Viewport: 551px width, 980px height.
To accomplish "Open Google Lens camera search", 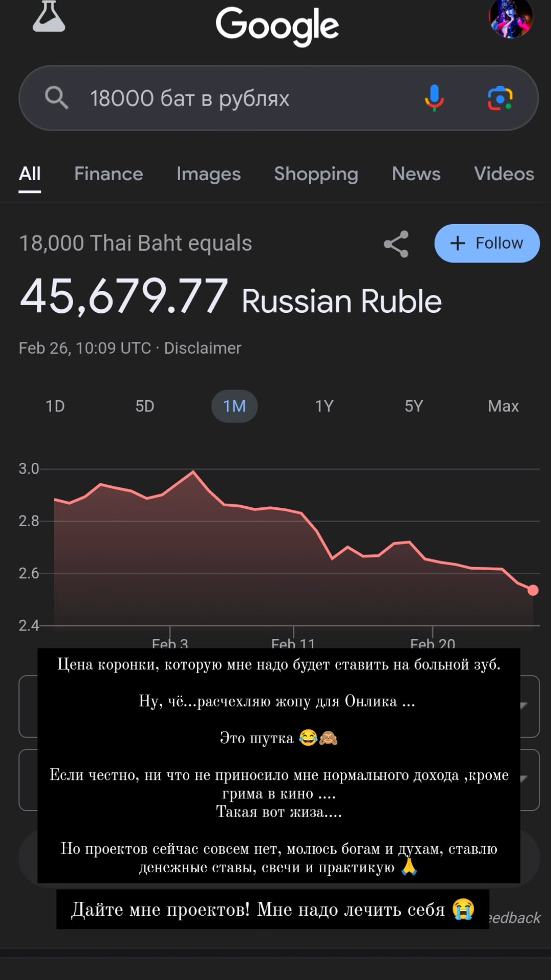I will (x=500, y=98).
